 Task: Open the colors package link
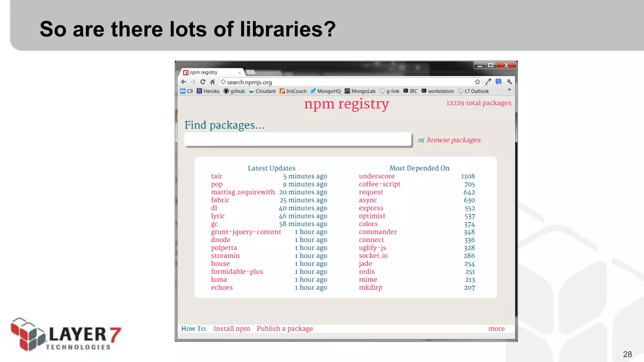[368, 224]
